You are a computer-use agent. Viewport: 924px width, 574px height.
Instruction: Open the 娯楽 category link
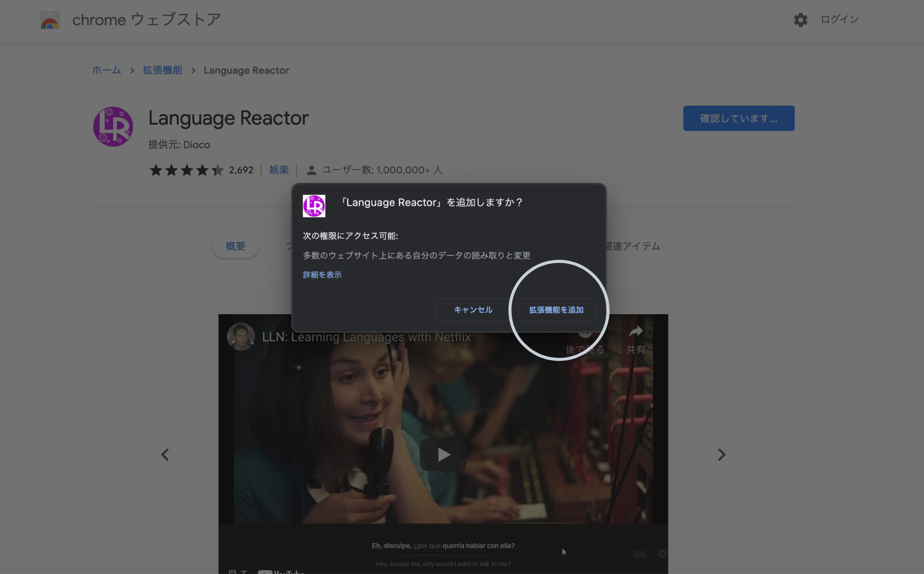pos(279,170)
